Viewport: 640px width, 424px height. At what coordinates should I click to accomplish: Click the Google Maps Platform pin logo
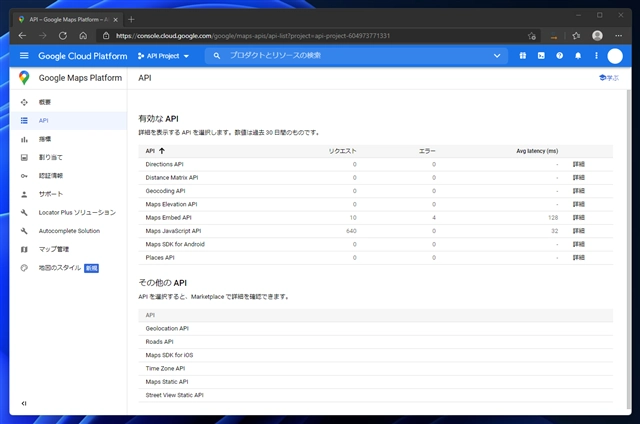click(24, 78)
